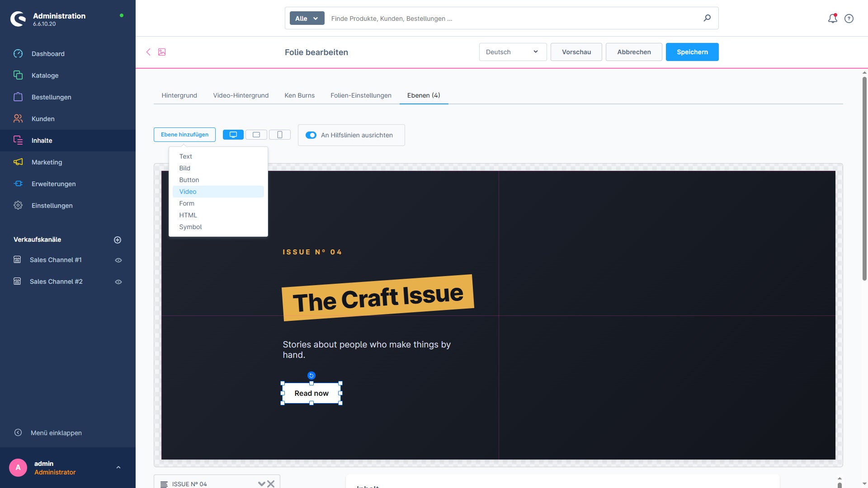Open the help question mark icon
The height and width of the screenshot is (488, 868).
[x=849, y=19]
